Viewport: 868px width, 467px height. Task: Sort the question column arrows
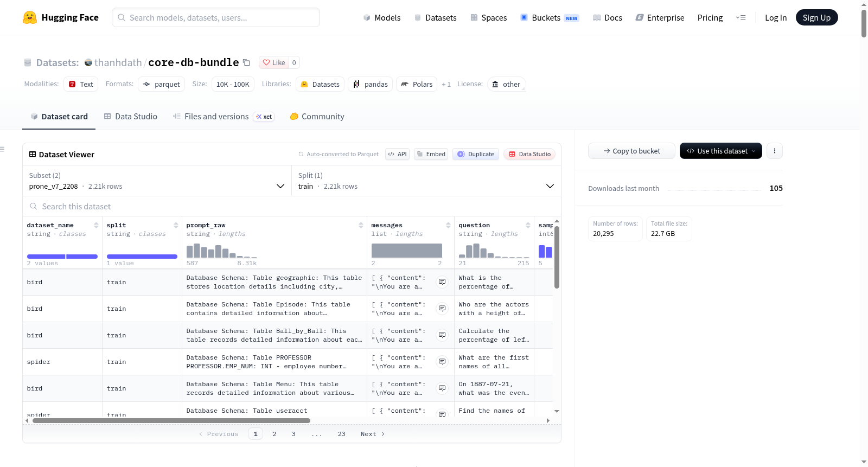point(528,225)
